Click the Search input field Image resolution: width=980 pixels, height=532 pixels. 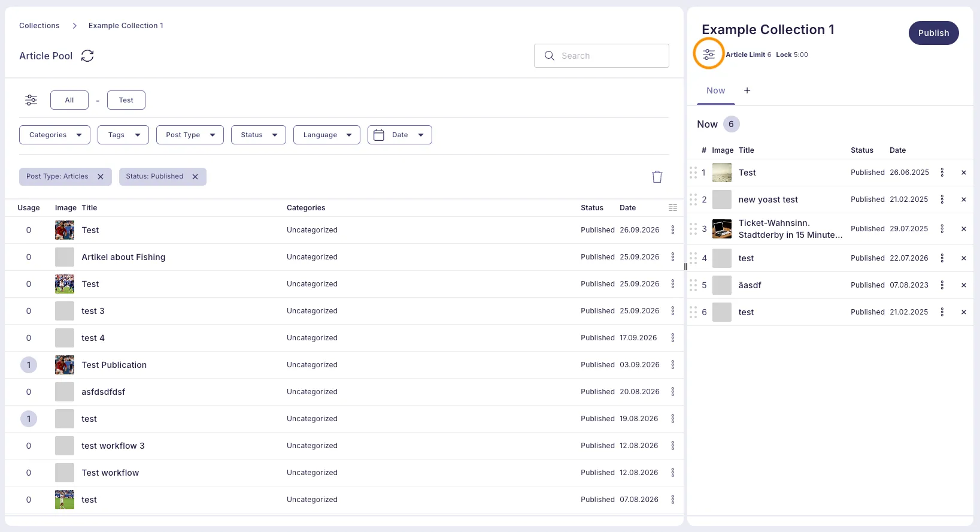[602, 56]
